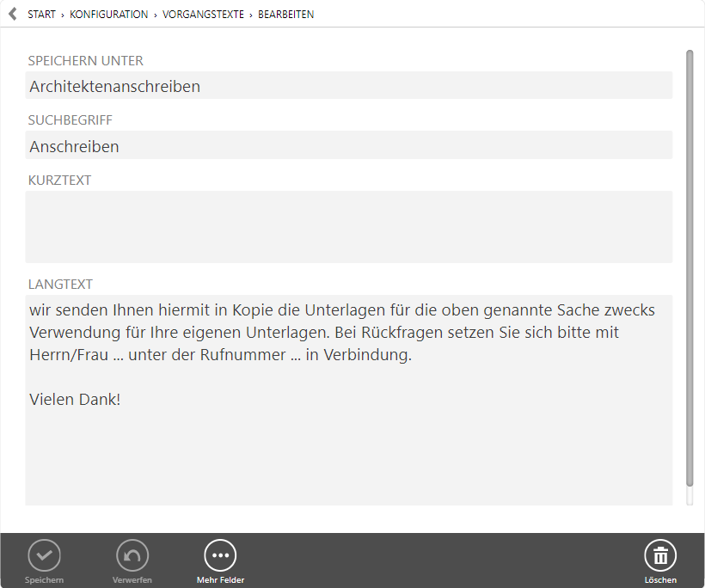Screen dimensions: 705x588
Task: Navigate to KONFIGURATION breadcrumb
Action: [108, 15]
